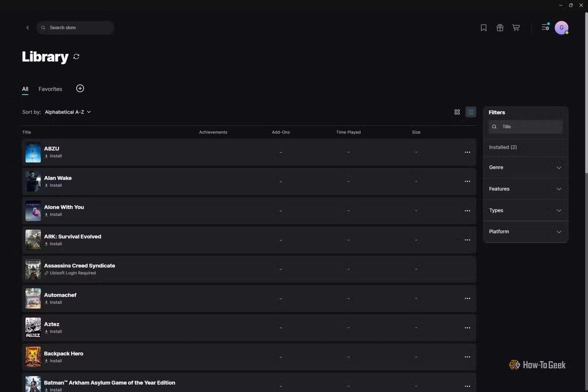The image size is (588, 392).
Task: Open more options for Batman Arkham Asylum
Action: point(467,386)
